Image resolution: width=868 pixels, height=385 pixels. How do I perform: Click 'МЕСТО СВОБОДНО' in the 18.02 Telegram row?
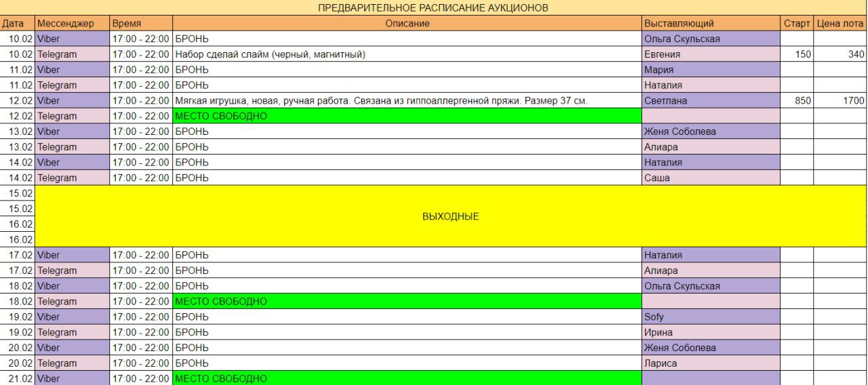[408, 301]
